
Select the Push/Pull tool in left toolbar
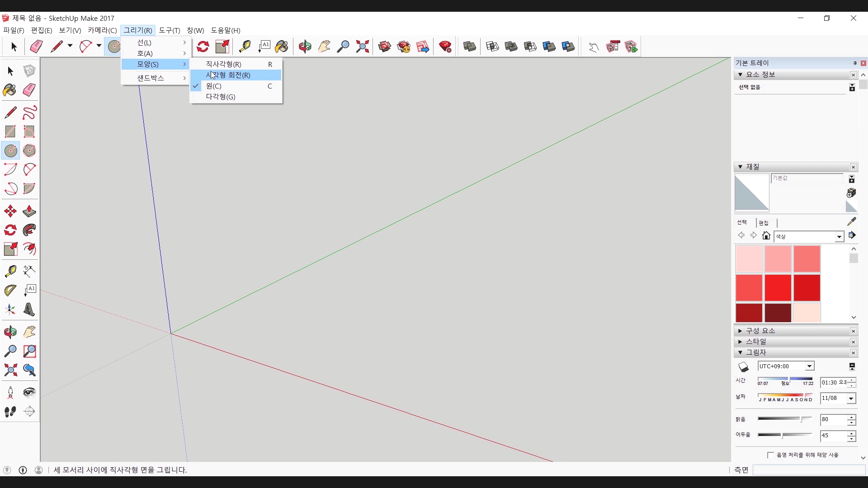tap(29, 211)
